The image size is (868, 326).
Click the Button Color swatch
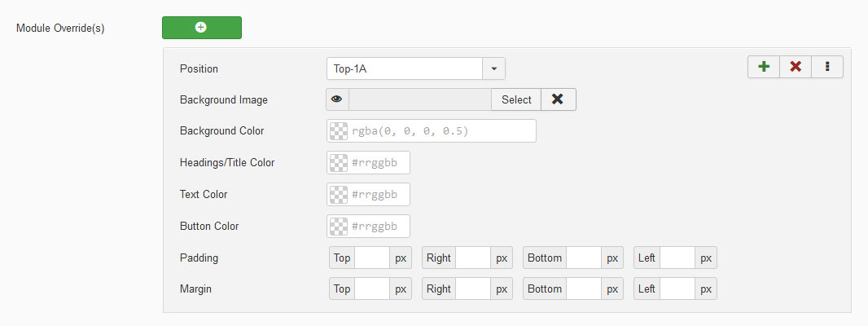point(339,227)
